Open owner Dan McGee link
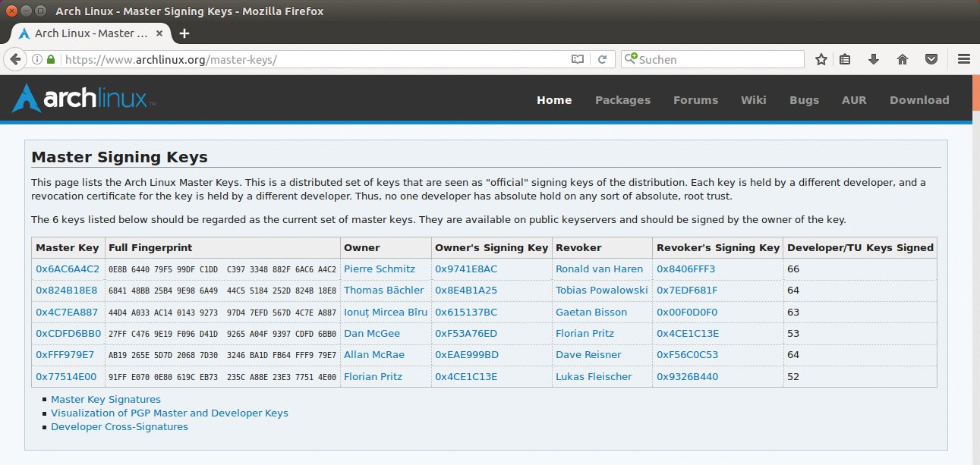 tap(372, 334)
